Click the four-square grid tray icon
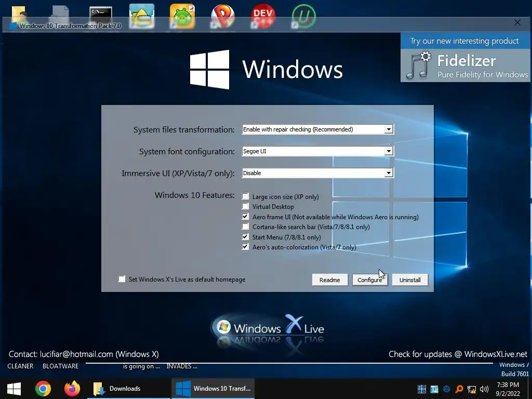 [422, 389]
